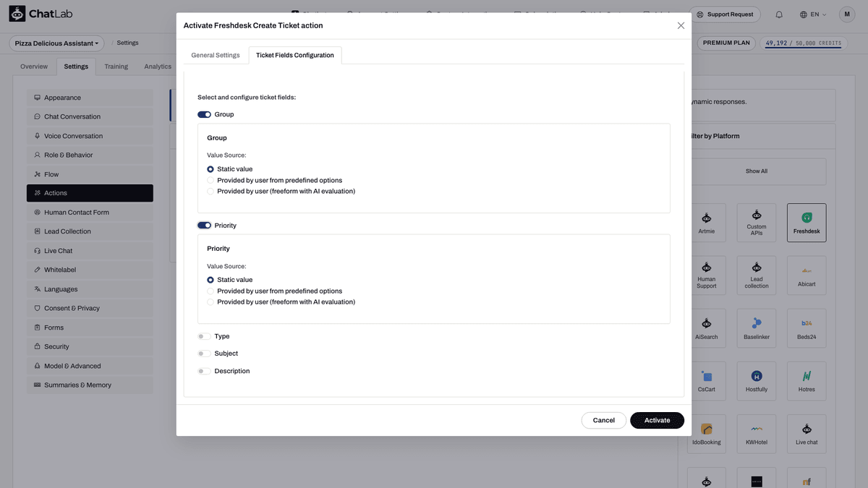Select the Settings tab

pos(76,67)
